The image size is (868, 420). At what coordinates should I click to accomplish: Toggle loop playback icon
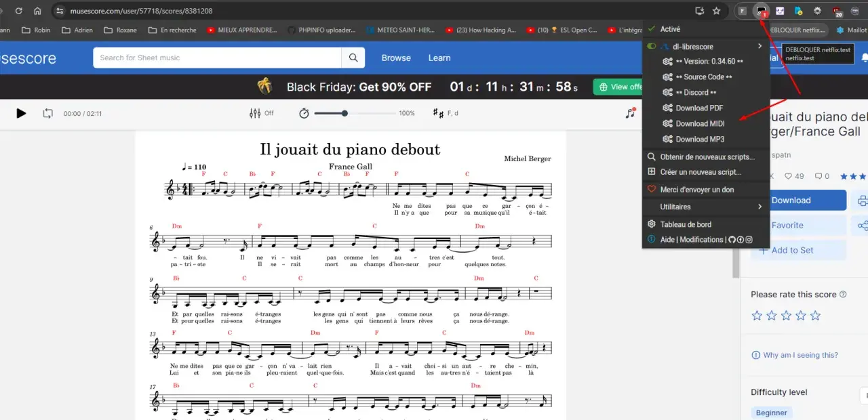coord(47,113)
